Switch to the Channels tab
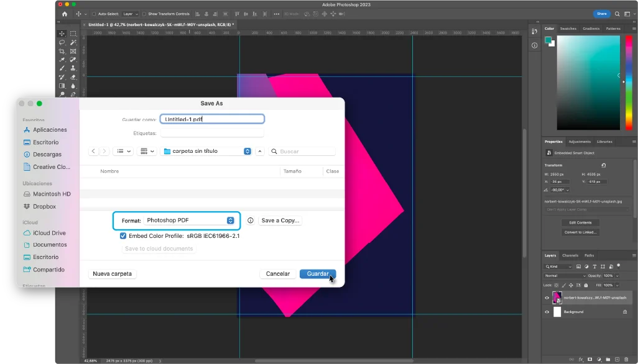 coord(570,255)
